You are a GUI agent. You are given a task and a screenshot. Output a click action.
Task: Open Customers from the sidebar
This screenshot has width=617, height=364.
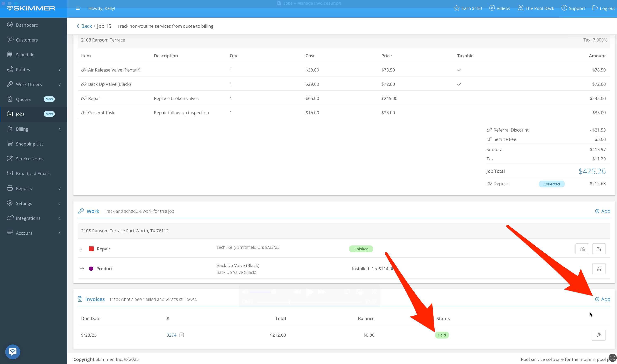pyautogui.click(x=27, y=40)
